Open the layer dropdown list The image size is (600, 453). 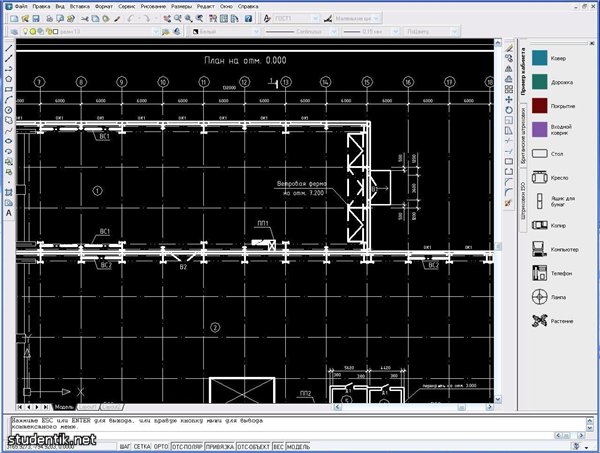click(x=156, y=32)
